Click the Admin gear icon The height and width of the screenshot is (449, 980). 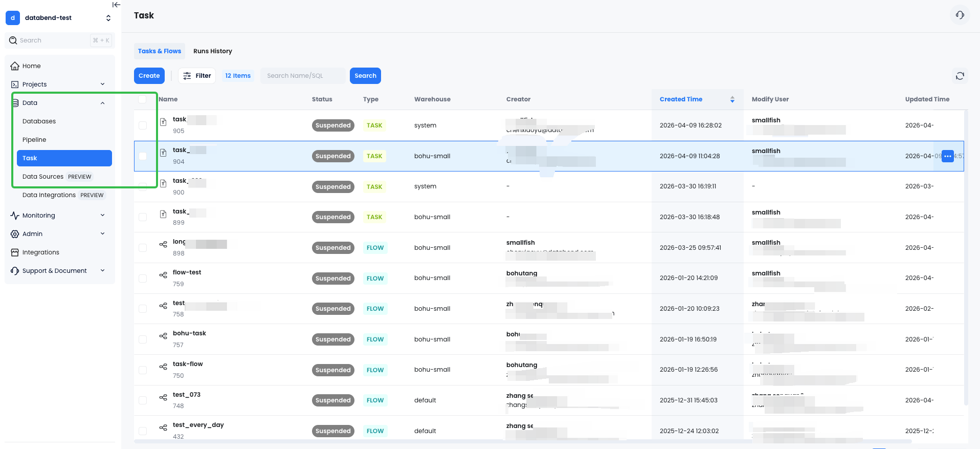[15, 234]
